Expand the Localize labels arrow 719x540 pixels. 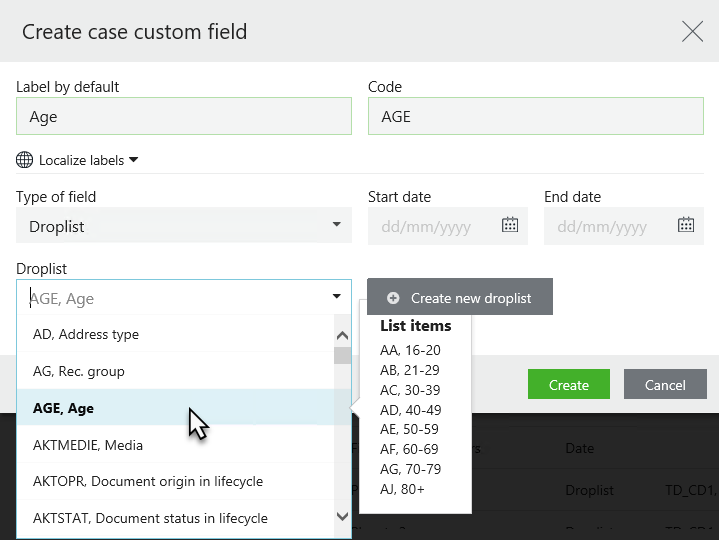click(133, 160)
